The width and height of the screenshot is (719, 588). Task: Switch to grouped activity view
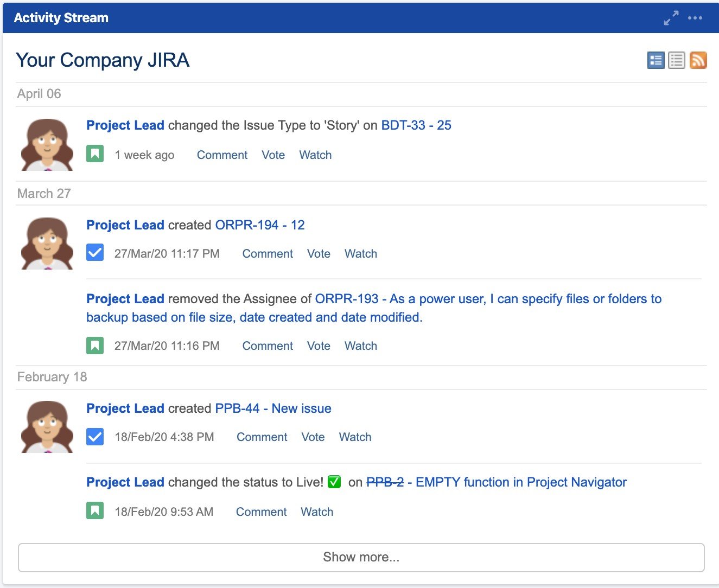(655, 60)
